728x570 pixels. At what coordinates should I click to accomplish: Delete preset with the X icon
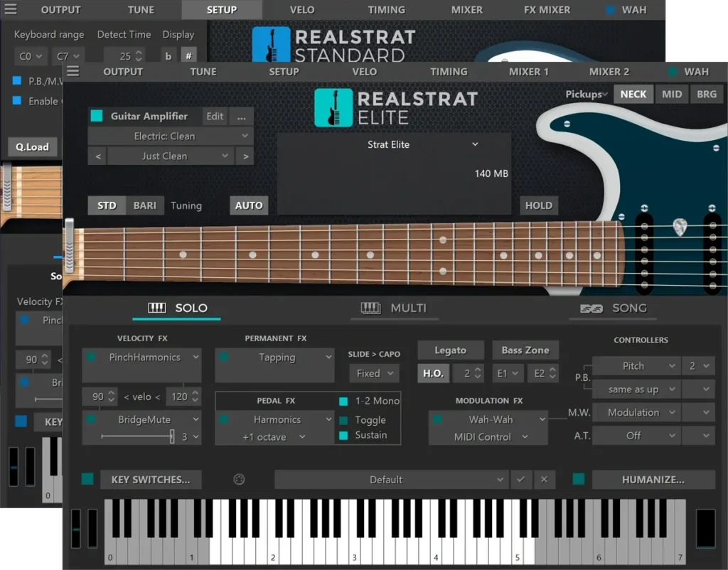pos(544,480)
